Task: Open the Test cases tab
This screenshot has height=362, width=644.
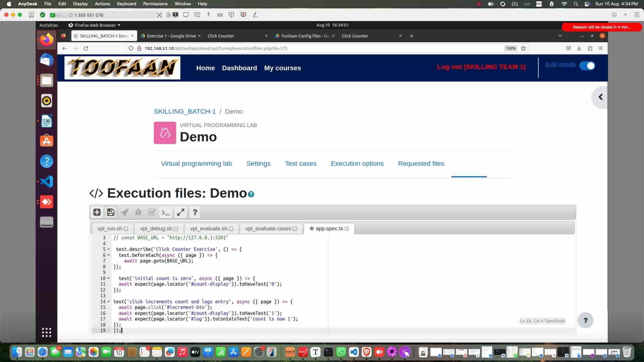Action: [x=301, y=164]
